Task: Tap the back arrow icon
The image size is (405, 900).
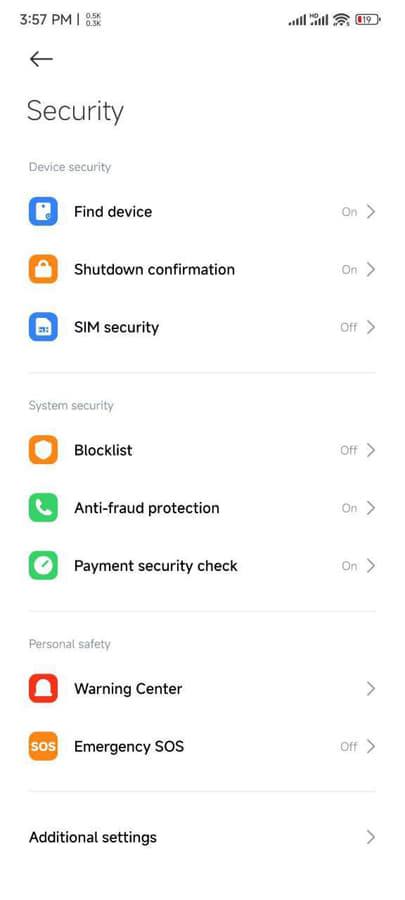Action: pyautogui.click(x=41, y=59)
